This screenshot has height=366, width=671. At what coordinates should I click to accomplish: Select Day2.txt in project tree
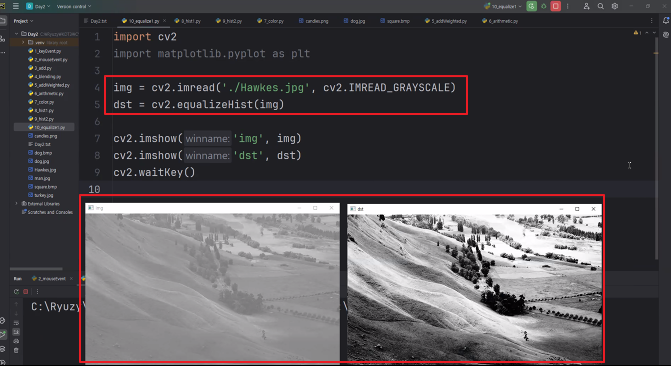[39, 144]
